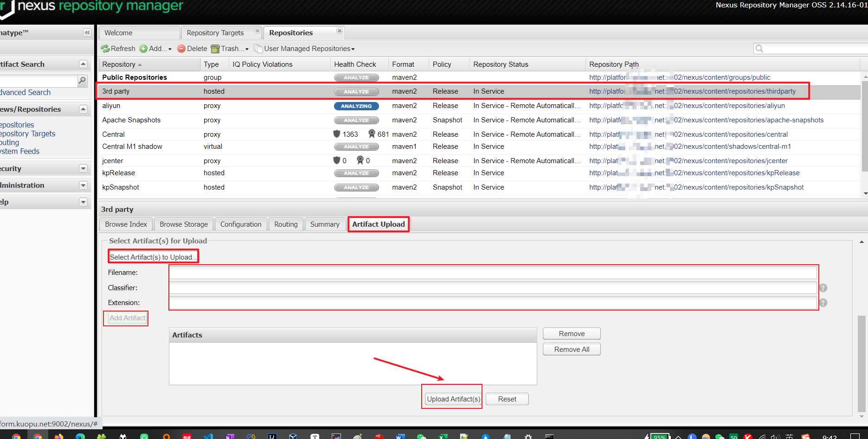Click Central's security shield icon showing 1363

(337, 134)
